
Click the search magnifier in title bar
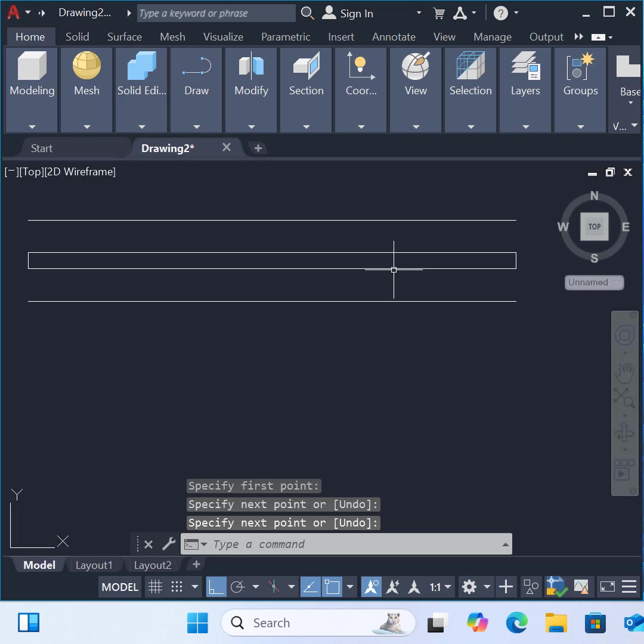tap(307, 13)
